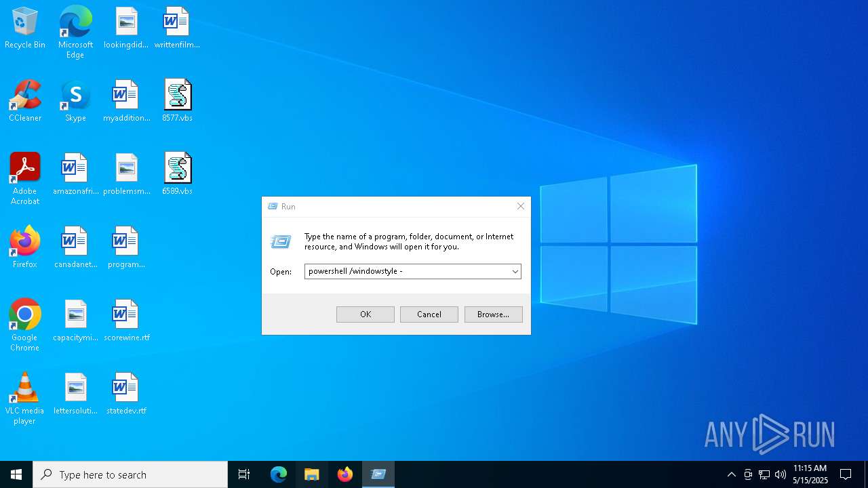This screenshot has height=488, width=868.
Task: Cancel the Run dialog
Action: point(429,314)
